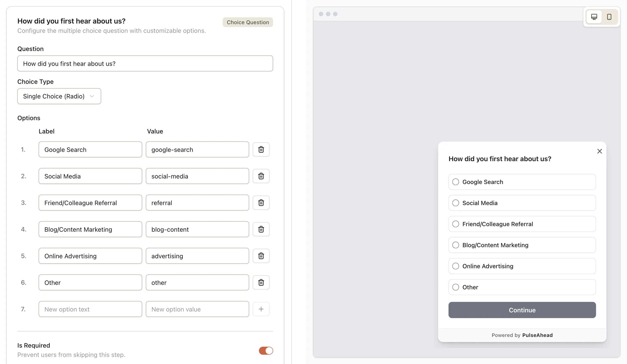Open the PulseAhead link
The width and height of the screenshot is (627, 364).
[x=537, y=335]
